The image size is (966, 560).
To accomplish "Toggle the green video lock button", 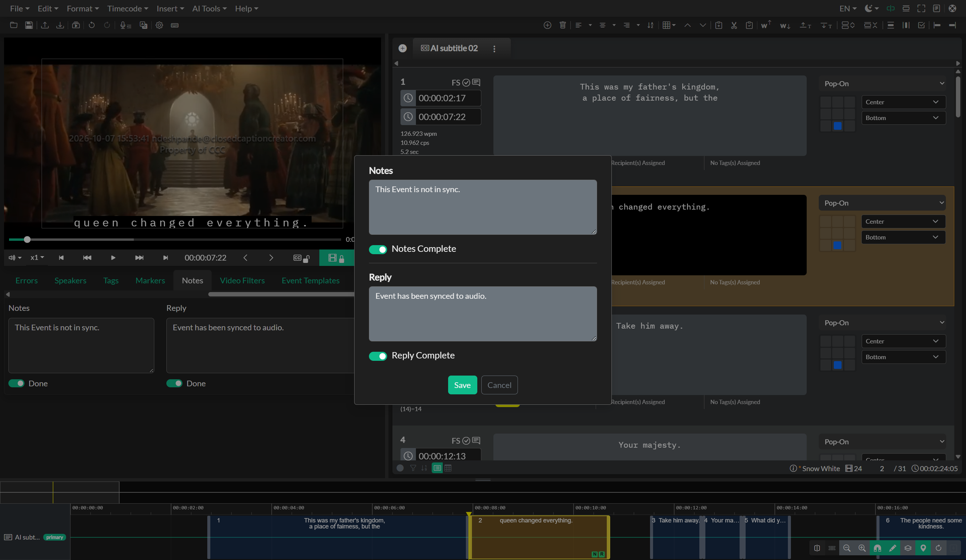I will click(336, 258).
